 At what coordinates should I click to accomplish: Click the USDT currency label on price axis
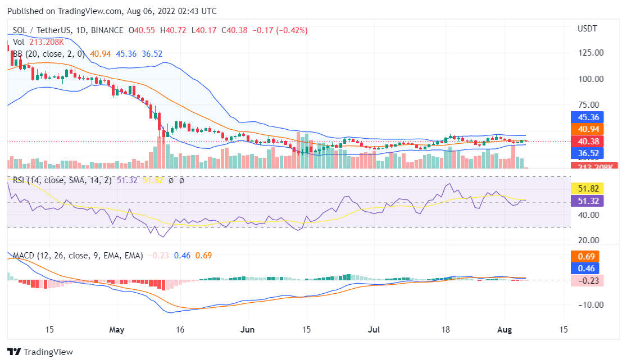pyautogui.click(x=588, y=29)
